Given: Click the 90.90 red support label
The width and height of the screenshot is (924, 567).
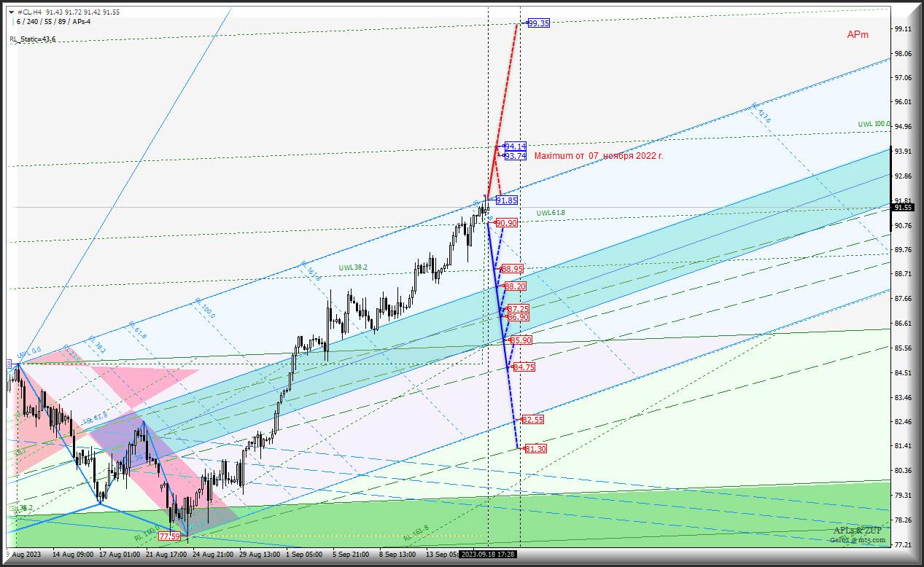Looking at the screenshot, I should pos(507,223).
